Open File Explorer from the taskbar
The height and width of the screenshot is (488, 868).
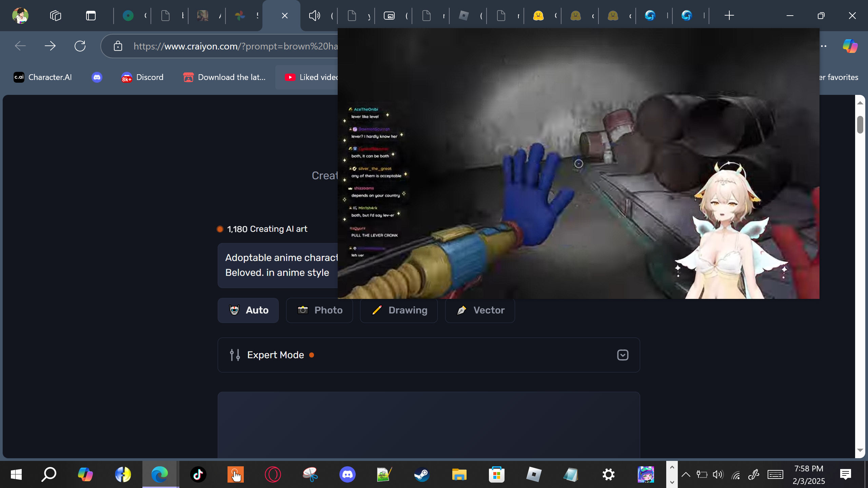click(x=459, y=474)
